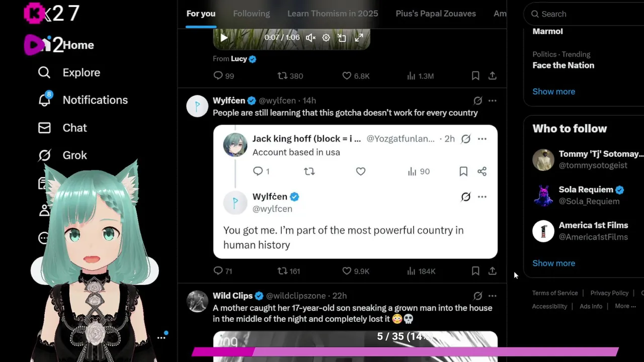
Task: Click the Search input field
Action: pyautogui.click(x=586, y=14)
